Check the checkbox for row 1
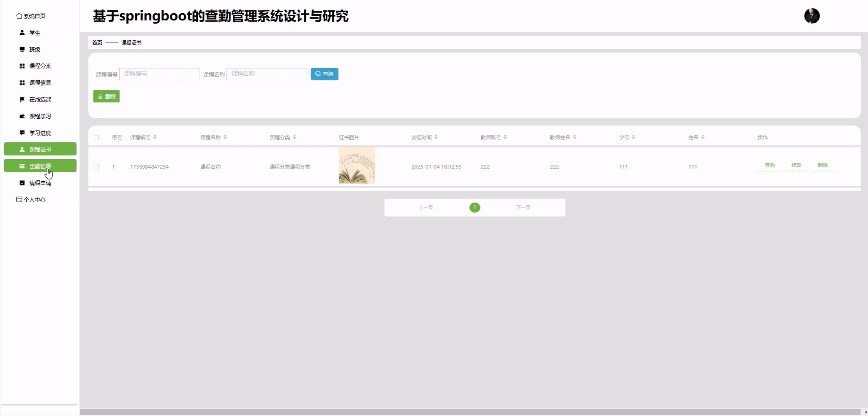This screenshot has width=868, height=416. pos(96,167)
